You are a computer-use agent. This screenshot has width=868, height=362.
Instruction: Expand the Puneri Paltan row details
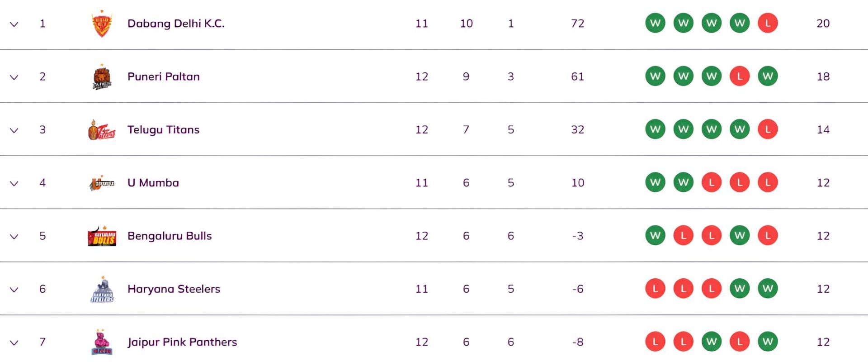14,77
